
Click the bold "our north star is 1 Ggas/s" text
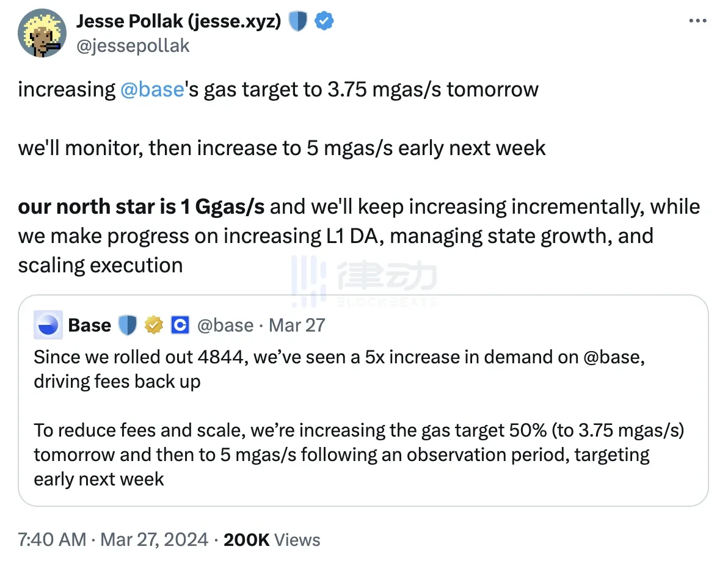pos(141,207)
